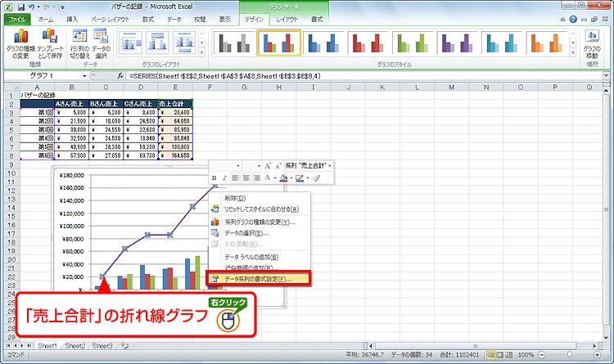This screenshot has height=364, width=614.
Task: Click the zoom in plus button
Action: tap(597, 355)
